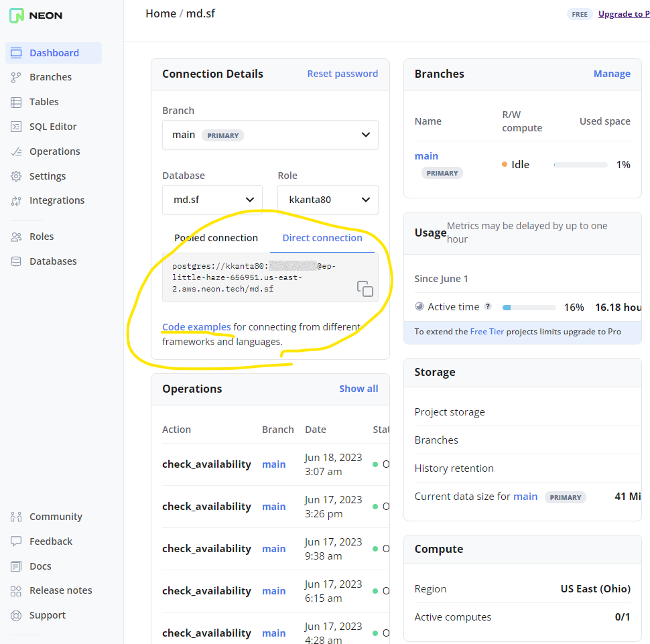Open Branches in the sidebar
This screenshot has width=650, height=644.
tap(50, 77)
